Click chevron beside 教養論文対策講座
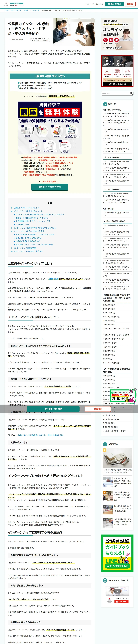138x644 pixels. 131,351
